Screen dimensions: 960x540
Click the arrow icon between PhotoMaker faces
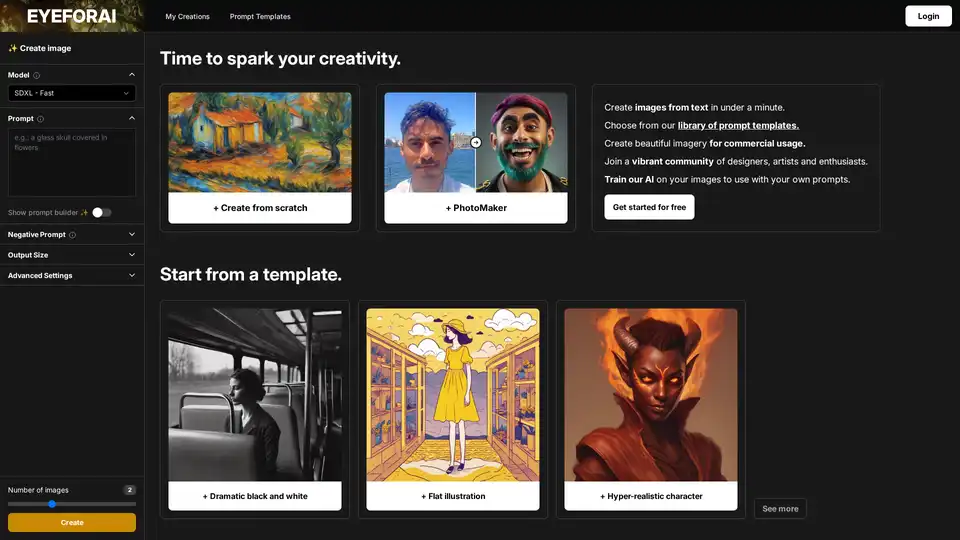476,142
